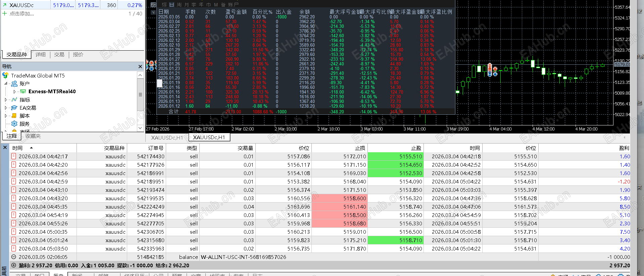
Task: Select the 月 period tab in stats panel
Action: (x=187, y=5)
